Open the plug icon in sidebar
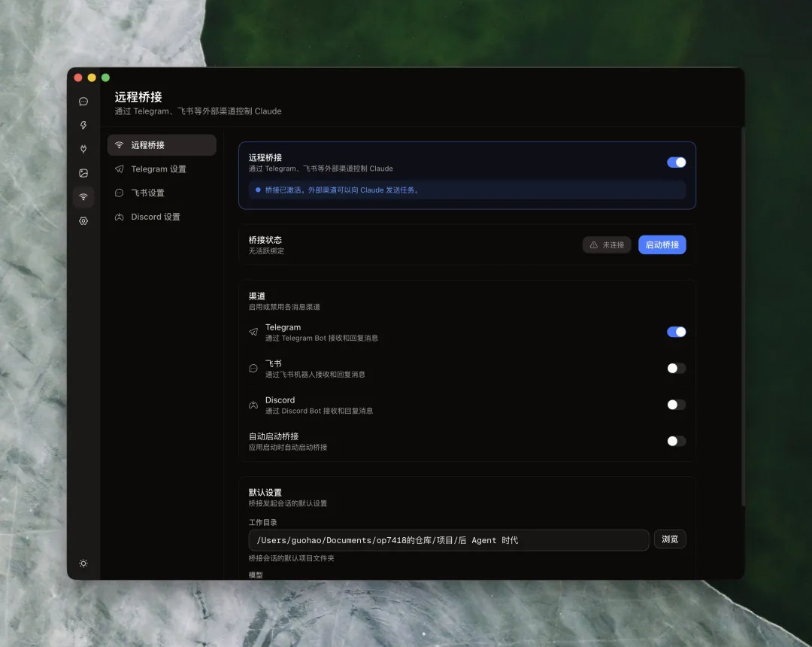Viewport: 812px width, 647px height. (x=83, y=149)
